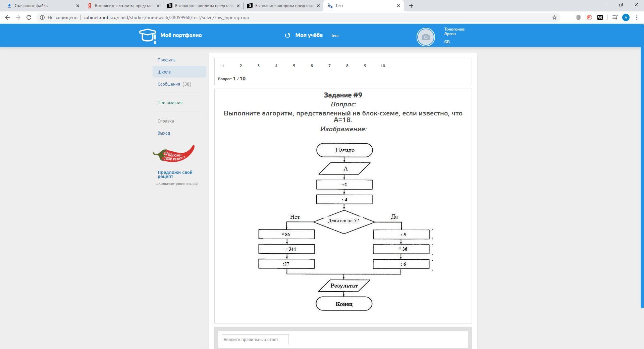Go to question 6
The height and width of the screenshot is (349, 644).
[x=312, y=66]
